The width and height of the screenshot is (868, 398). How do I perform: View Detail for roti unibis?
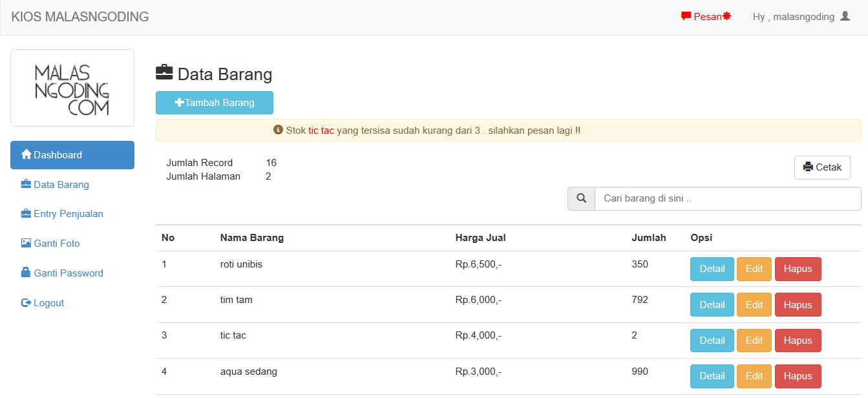click(712, 269)
